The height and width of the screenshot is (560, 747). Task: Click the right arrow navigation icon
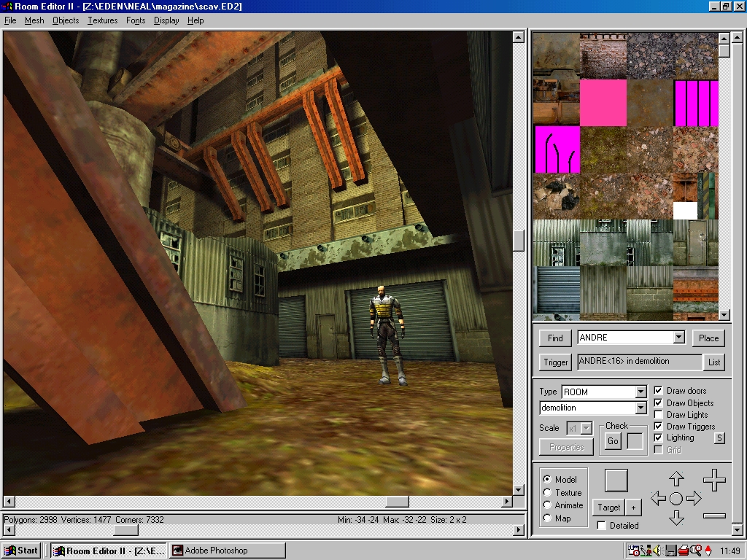694,498
